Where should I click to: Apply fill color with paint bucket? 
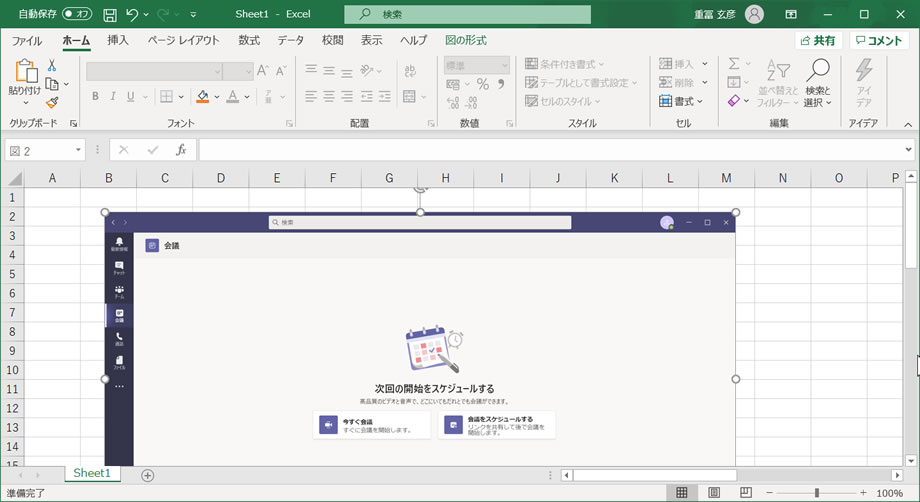pos(202,96)
